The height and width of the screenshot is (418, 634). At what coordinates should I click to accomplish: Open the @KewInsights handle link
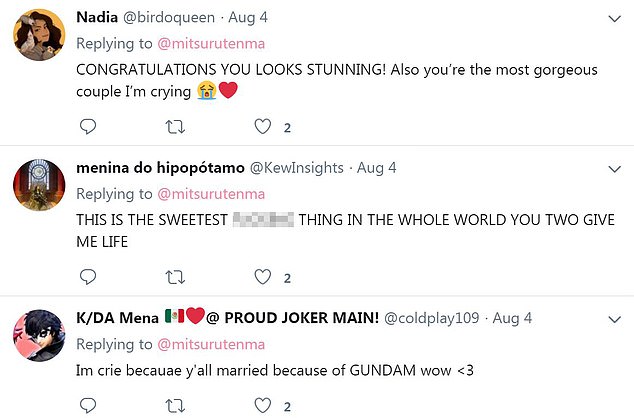click(x=297, y=168)
